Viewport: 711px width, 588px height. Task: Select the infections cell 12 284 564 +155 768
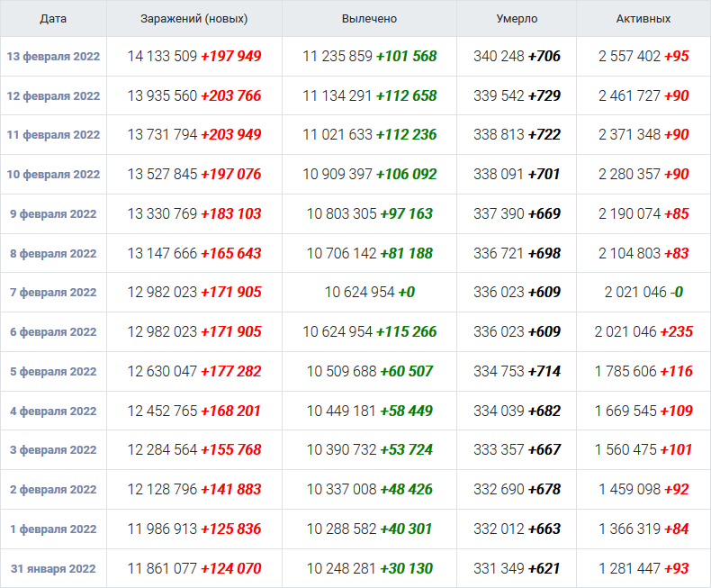point(194,450)
